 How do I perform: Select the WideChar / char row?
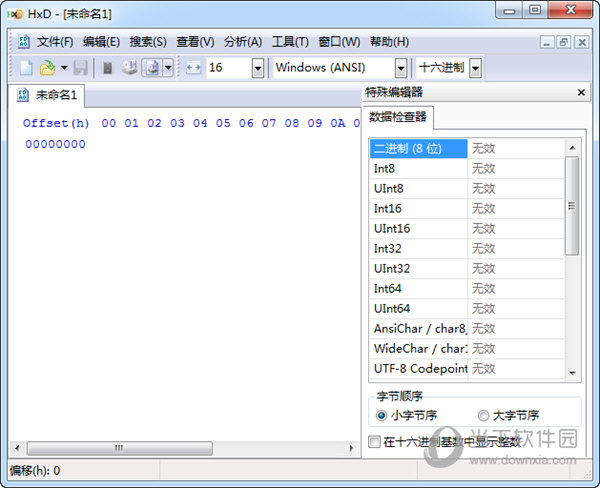point(467,348)
